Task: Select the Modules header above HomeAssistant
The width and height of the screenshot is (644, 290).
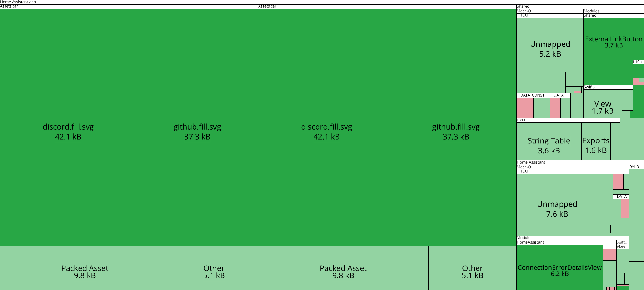Action: 573,238
